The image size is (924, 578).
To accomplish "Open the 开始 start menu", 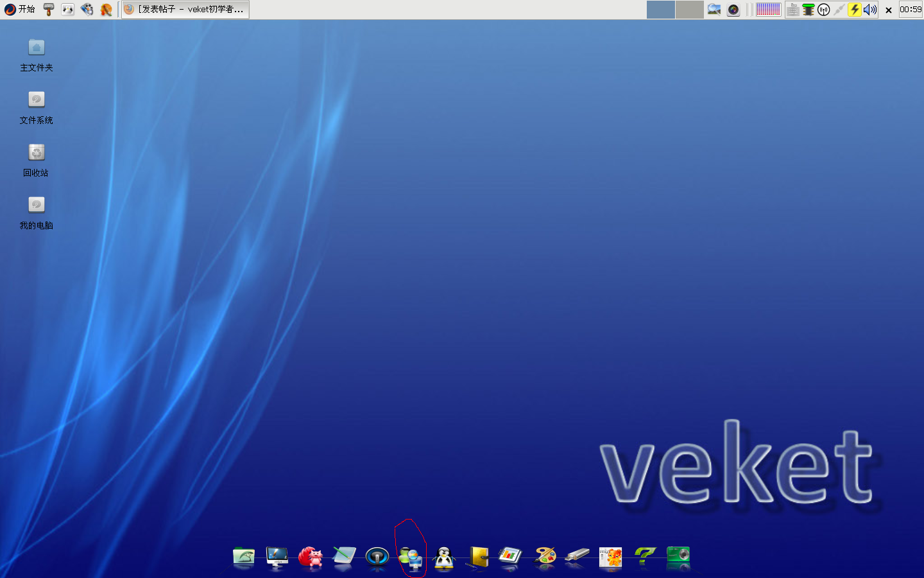I will point(19,9).
